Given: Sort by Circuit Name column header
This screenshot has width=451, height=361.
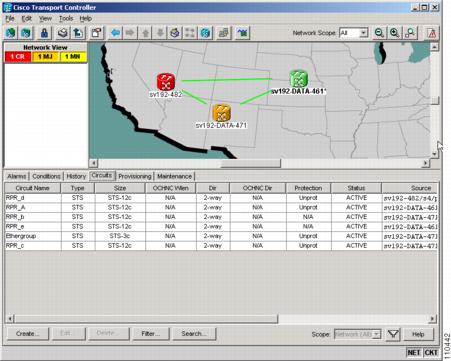Looking at the screenshot, I should pos(32,188).
